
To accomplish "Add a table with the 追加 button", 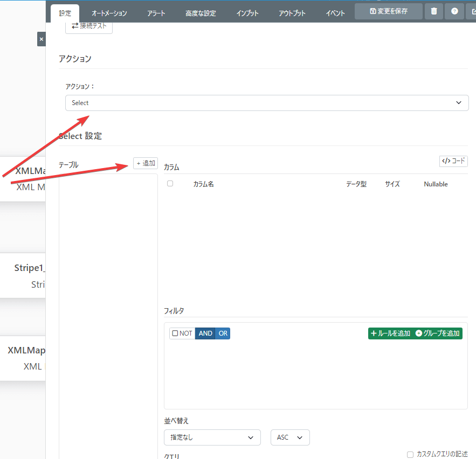I will [x=146, y=163].
